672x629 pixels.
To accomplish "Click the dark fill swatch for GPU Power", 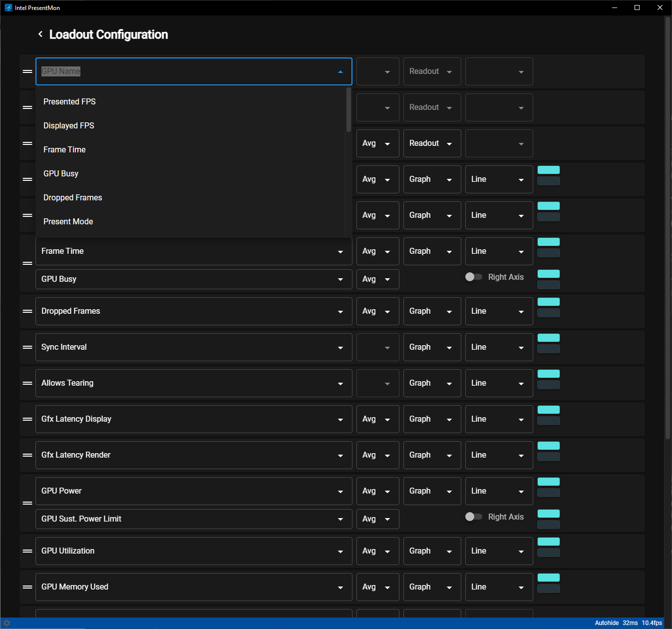I will click(549, 493).
